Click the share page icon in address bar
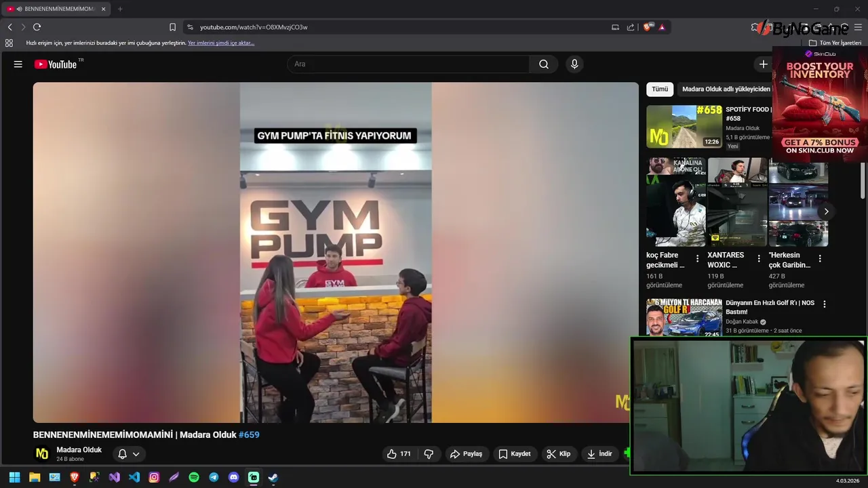This screenshot has width=868, height=488. pos(631,27)
